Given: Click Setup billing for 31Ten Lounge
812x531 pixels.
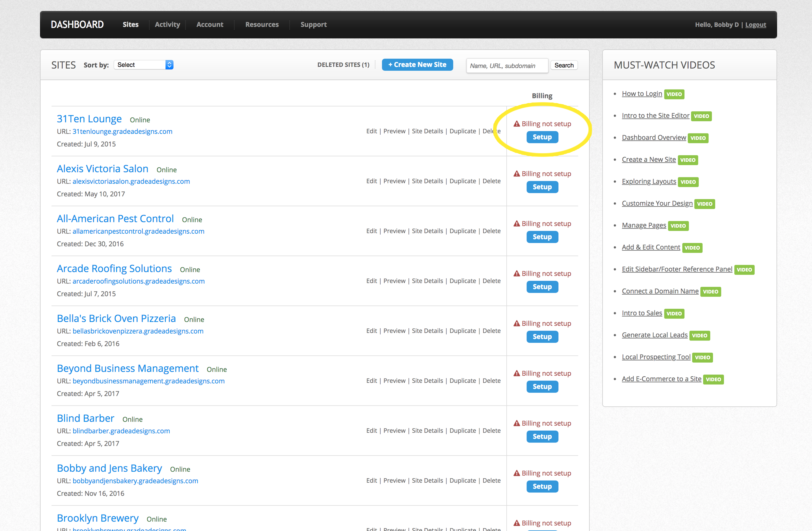Looking at the screenshot, I should [542, 137].
